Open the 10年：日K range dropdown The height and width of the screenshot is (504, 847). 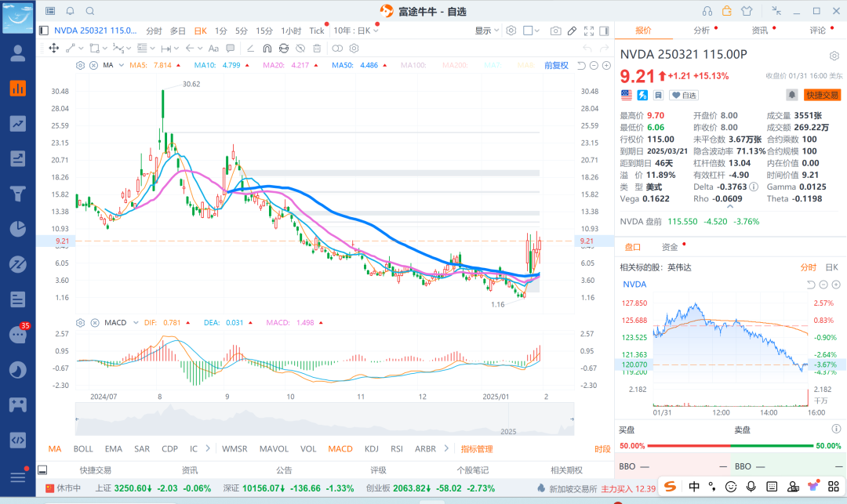coord(355,31)
